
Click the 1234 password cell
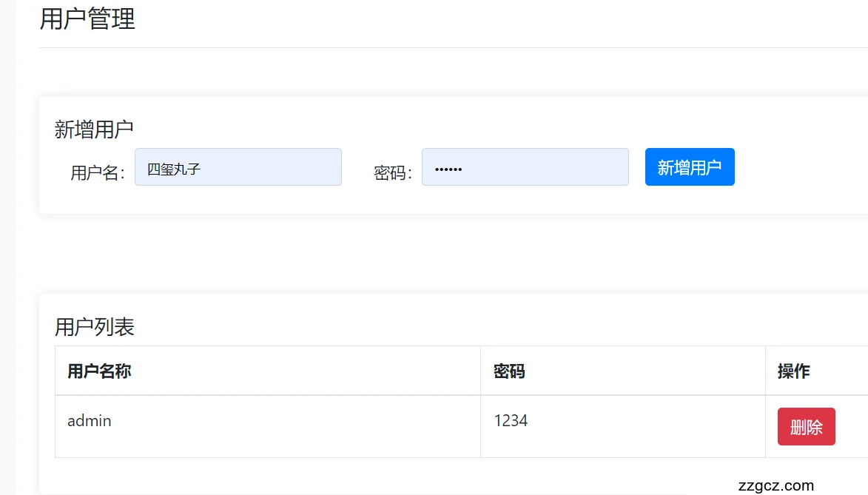[x=511, y=421]
